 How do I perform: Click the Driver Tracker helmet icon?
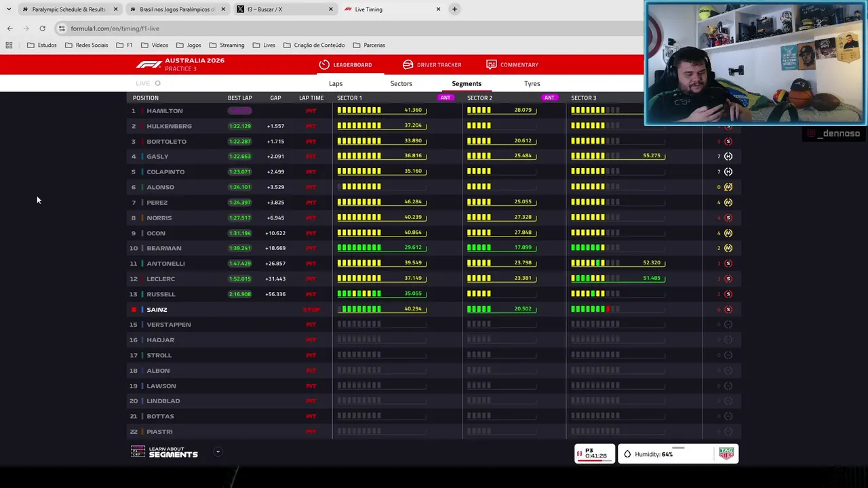408,64
